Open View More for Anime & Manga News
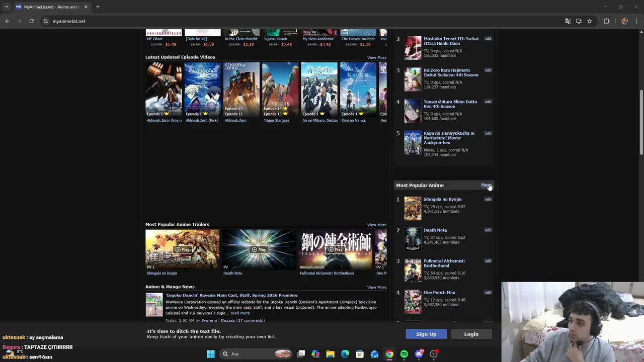The image size is (644, 362). coord(377,288)
